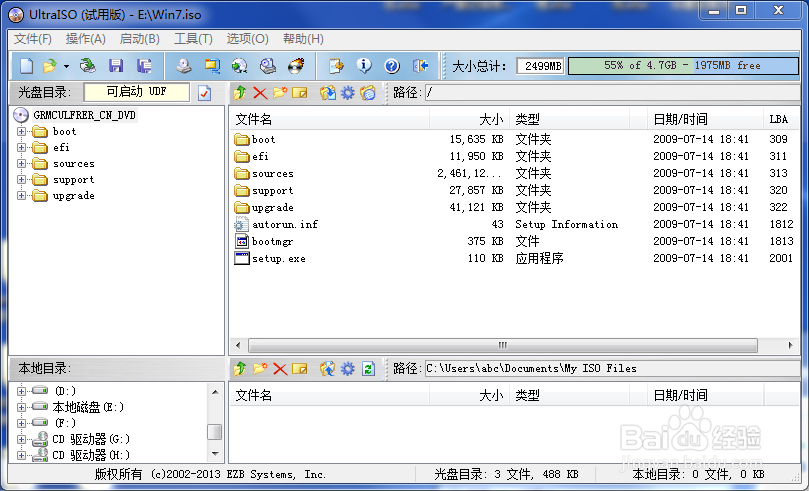Click the Make CD/DVD image drive icon
Viewport: 809px width, 491px height.
(184, 66)
